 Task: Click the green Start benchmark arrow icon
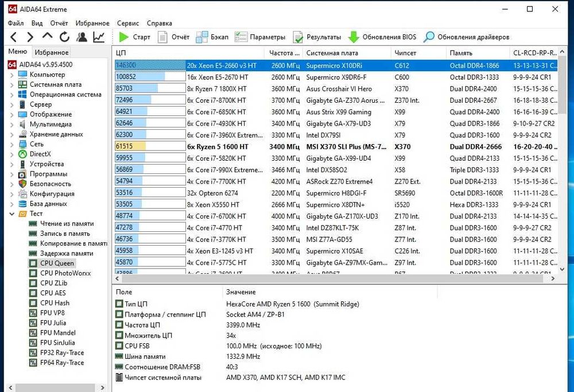click(124, 37)
